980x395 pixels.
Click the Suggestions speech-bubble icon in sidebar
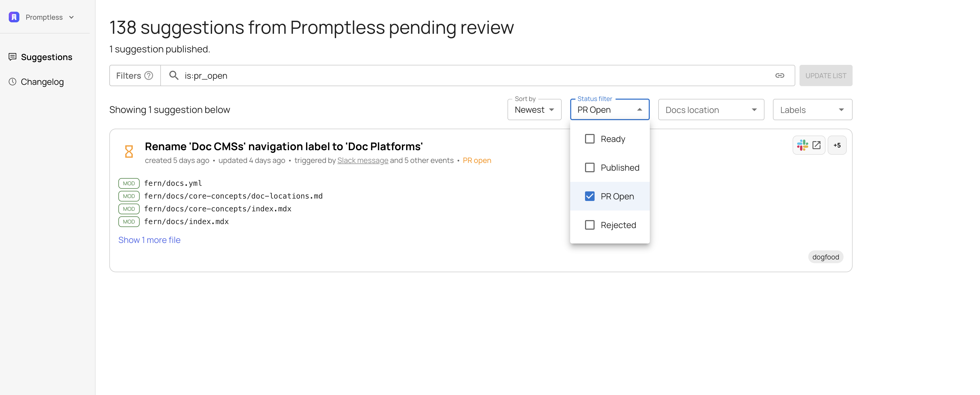[x=12, y=57]
